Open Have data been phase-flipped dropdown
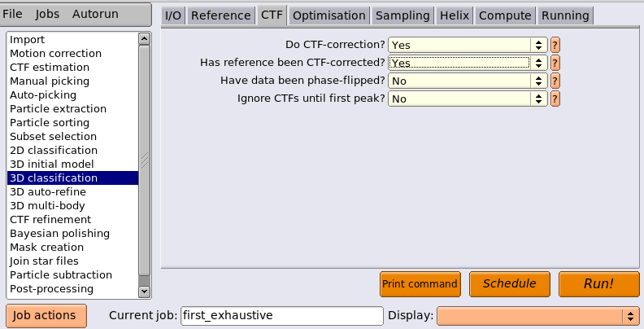 point(468,81)
